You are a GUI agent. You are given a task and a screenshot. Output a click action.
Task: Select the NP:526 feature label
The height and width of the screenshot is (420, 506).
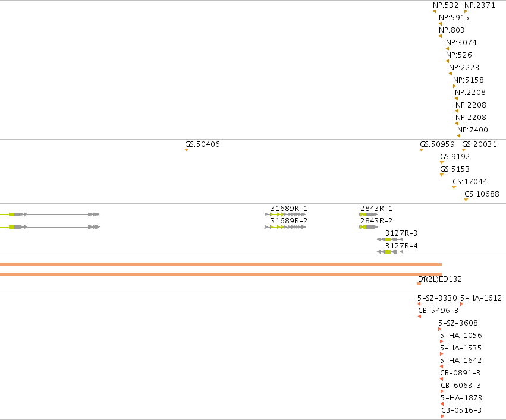(x=459, y=55)
